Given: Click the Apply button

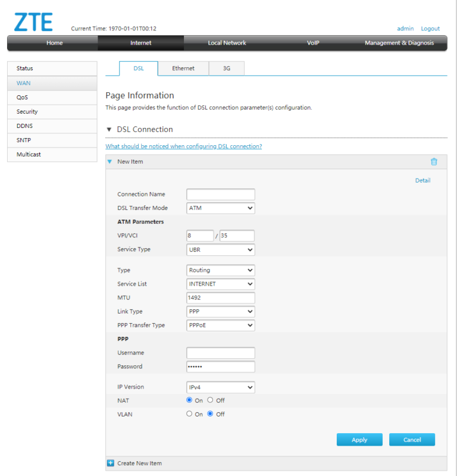Looking at the screenshot, I should [359, 440].
